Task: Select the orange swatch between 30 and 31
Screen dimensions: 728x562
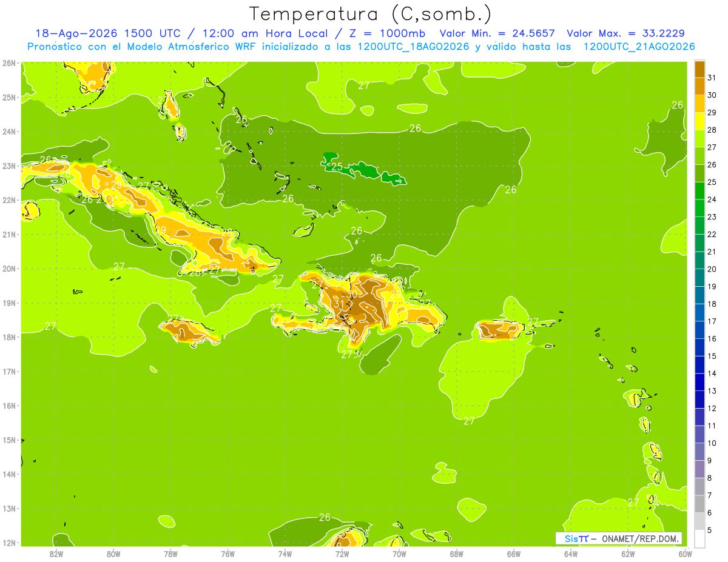Action: click(699, 87)
